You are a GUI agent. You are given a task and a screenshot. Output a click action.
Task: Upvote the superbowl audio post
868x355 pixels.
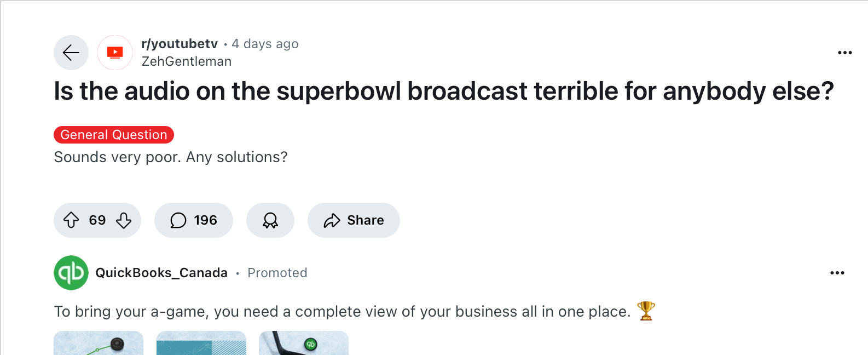(x=71, y=220)
